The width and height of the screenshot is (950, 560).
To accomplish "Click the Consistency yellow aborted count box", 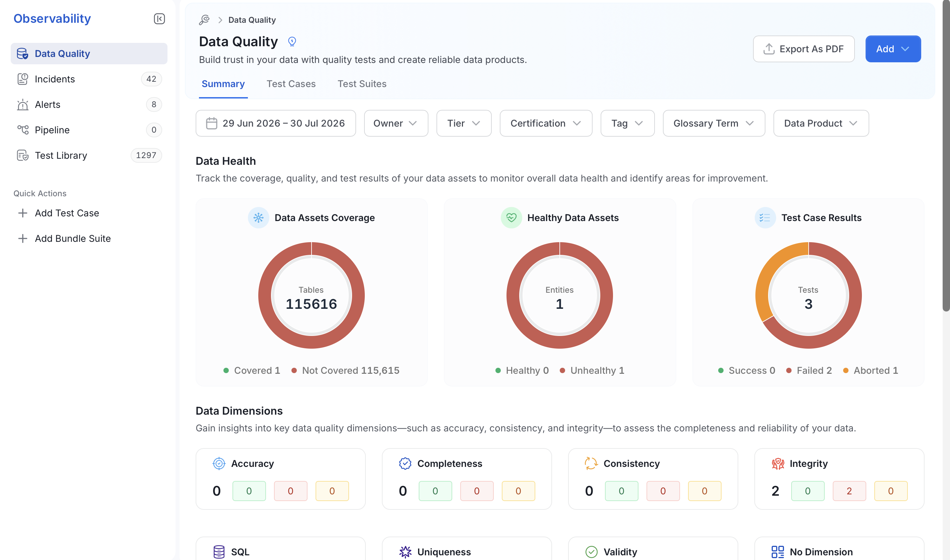I will (704, 491).
